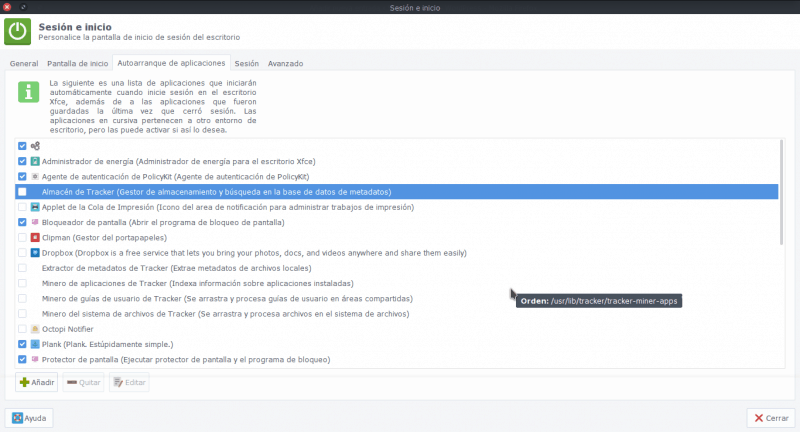Click the Administrador de energía icon
The height and width of the screenshot is (432, 800).
[x=35, y=161]
